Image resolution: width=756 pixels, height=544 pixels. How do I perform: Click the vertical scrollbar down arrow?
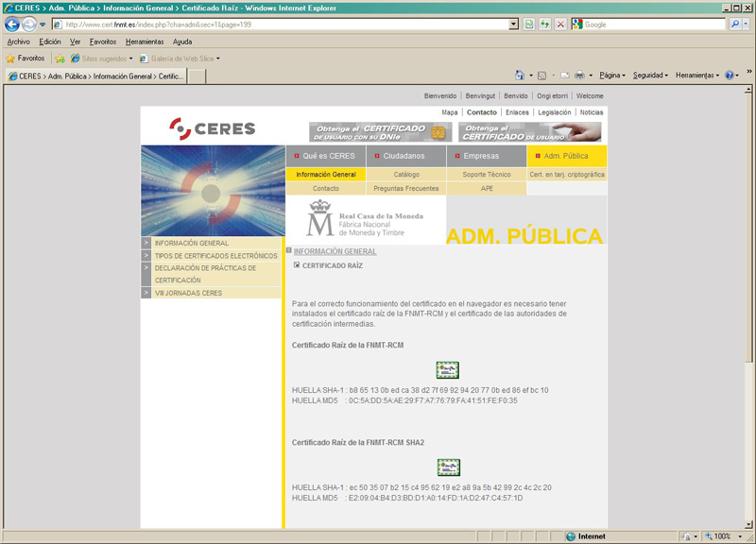pyautogui.click(x=748, y=525)
